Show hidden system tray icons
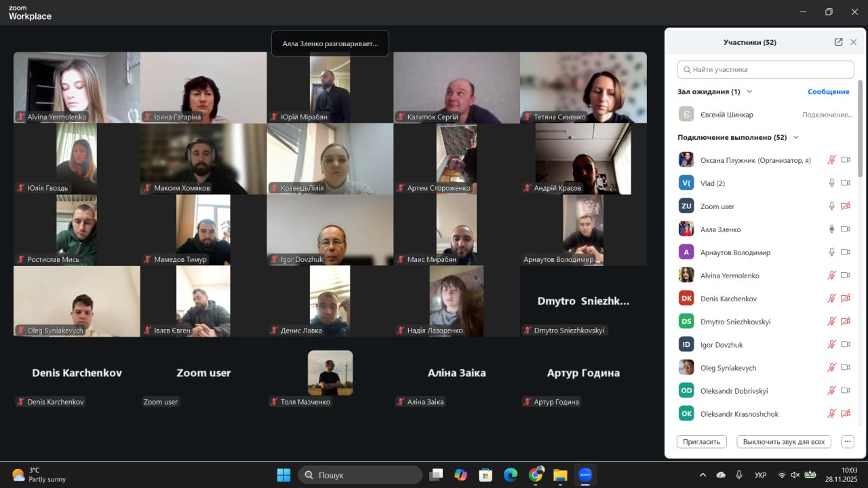Viewport: 868px width, 488px height. (x=703, y=475)
